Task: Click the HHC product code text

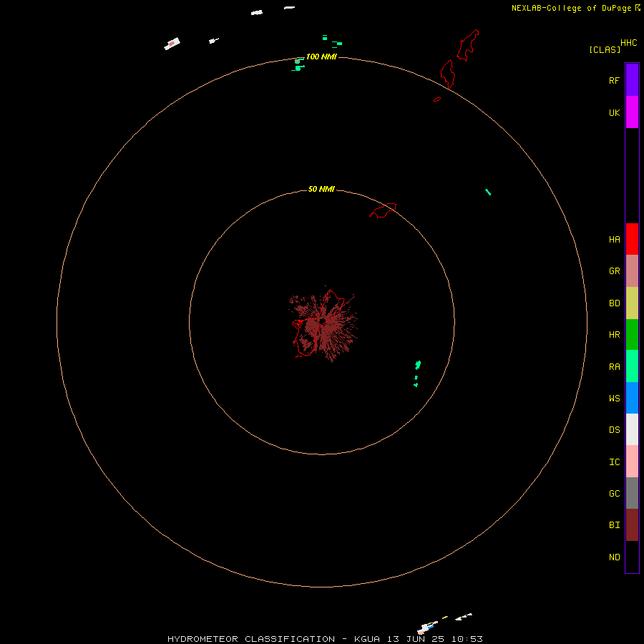Action: pyautogui.click(x=629, y=43)
